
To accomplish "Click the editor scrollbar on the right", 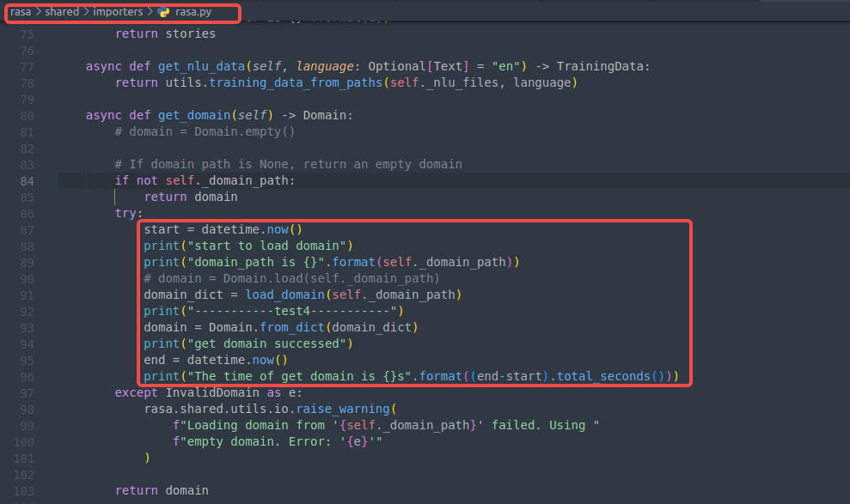I will [846, 258].
